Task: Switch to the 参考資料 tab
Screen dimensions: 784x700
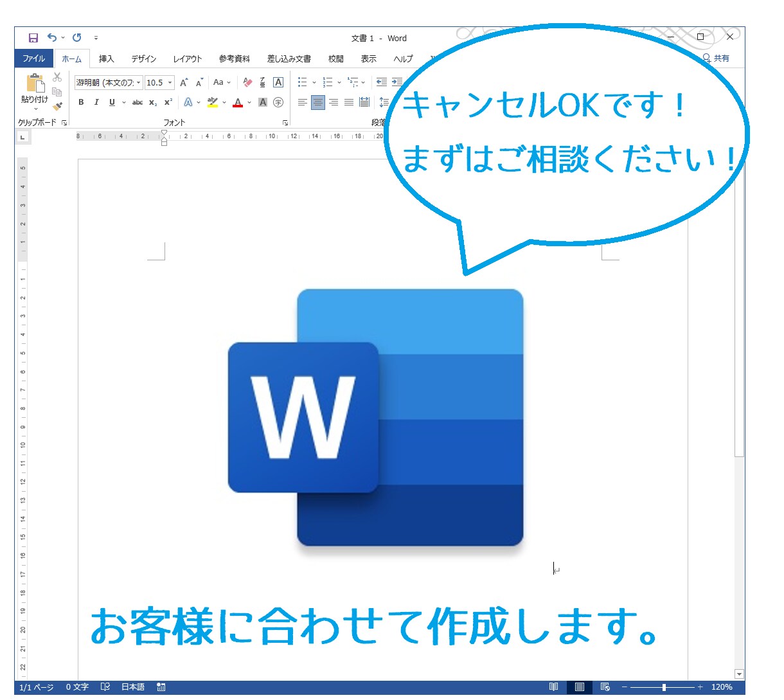Action: pyautogui.click(x=235, y=58)
